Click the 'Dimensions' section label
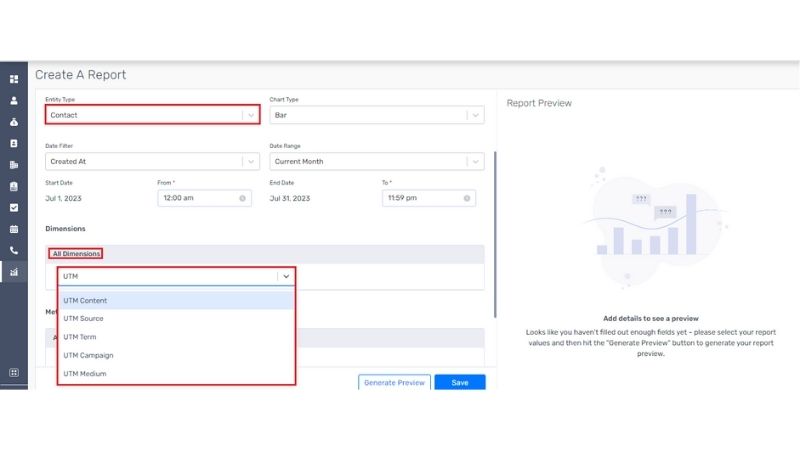This screenshot has height=450, width=800. [65, 229]
